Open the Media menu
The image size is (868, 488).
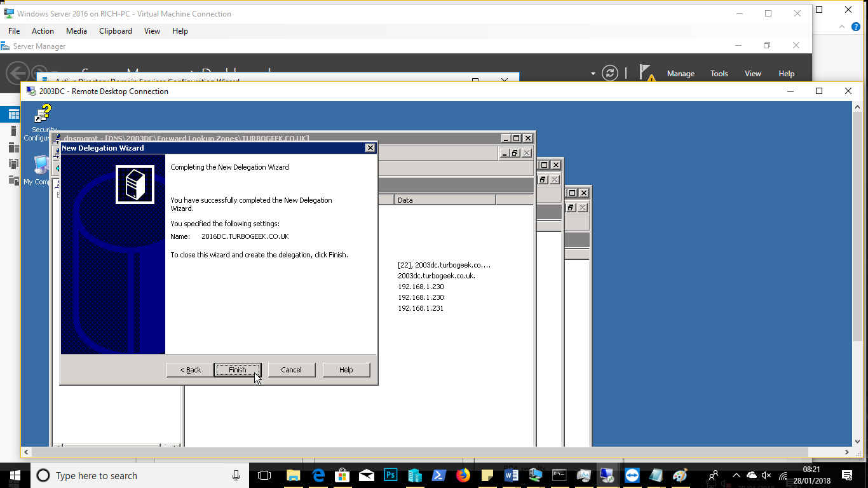[x=76, y=30]
